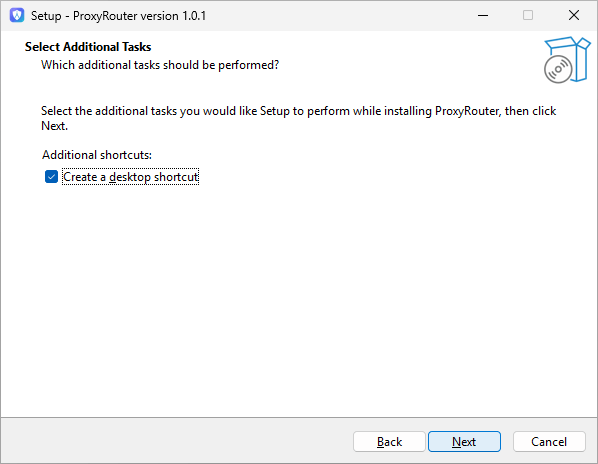Close the Setup window with the X

pos(574,16)
